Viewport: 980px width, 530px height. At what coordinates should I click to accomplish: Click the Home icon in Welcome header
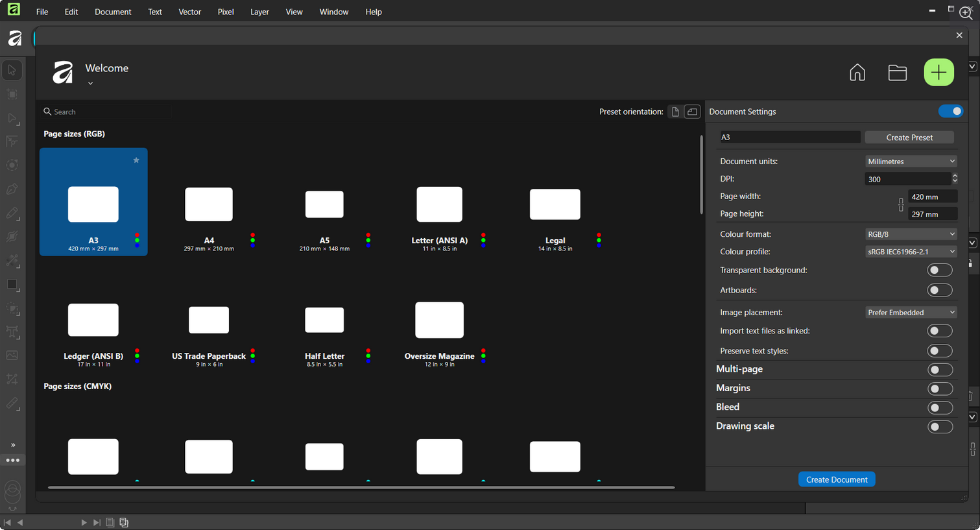pyautogui.click(x=857, y=73)
